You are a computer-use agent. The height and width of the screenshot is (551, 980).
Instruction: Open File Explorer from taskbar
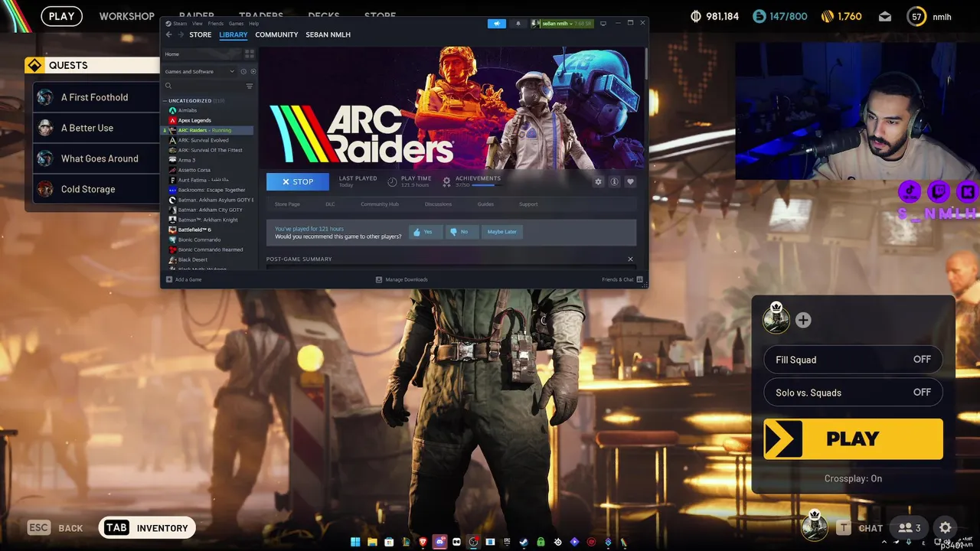372,542
